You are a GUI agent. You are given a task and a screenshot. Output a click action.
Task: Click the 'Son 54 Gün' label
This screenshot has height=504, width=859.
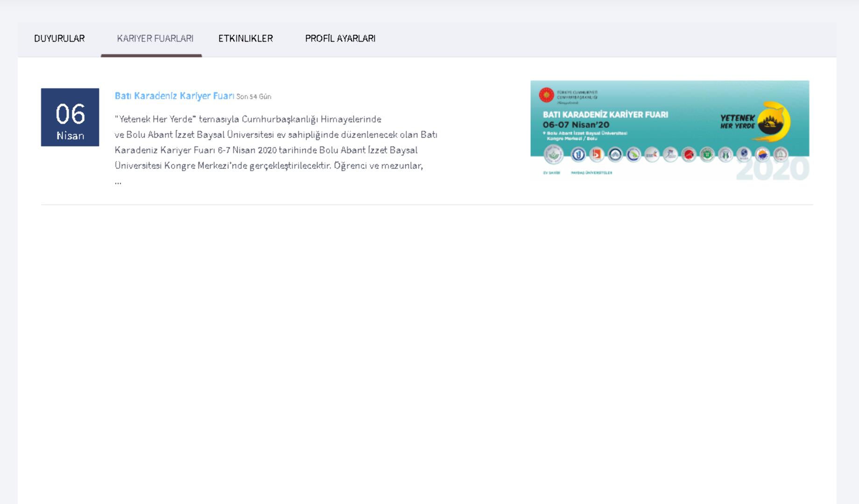tap(253, 97)
